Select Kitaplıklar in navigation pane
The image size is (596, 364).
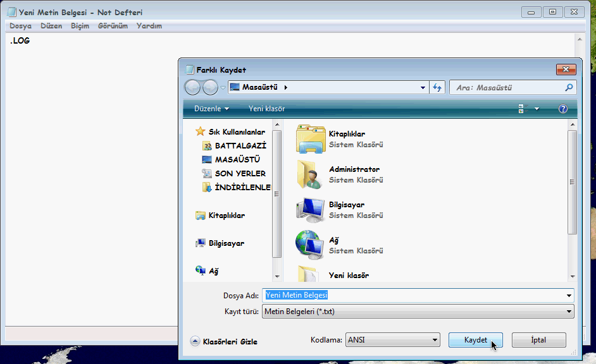click(x=227, y=215)
